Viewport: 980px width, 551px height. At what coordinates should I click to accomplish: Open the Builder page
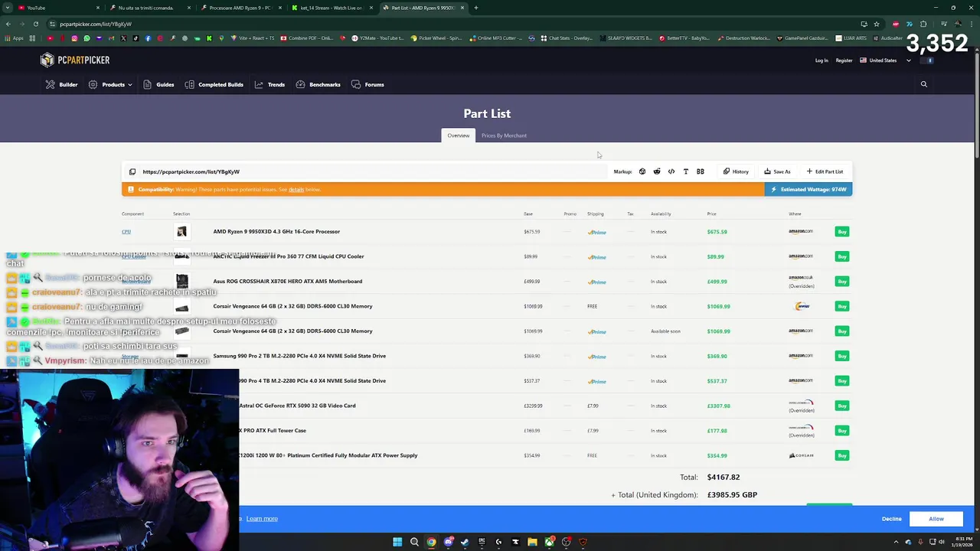(61, 84)
